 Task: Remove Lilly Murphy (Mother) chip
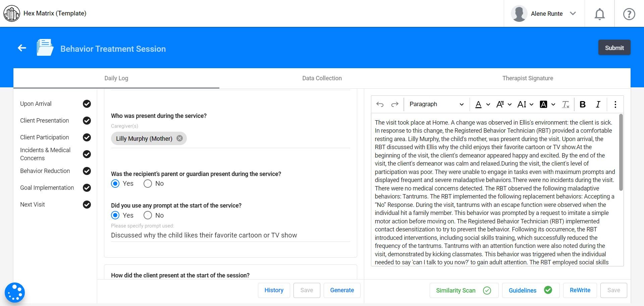(180, 138)
